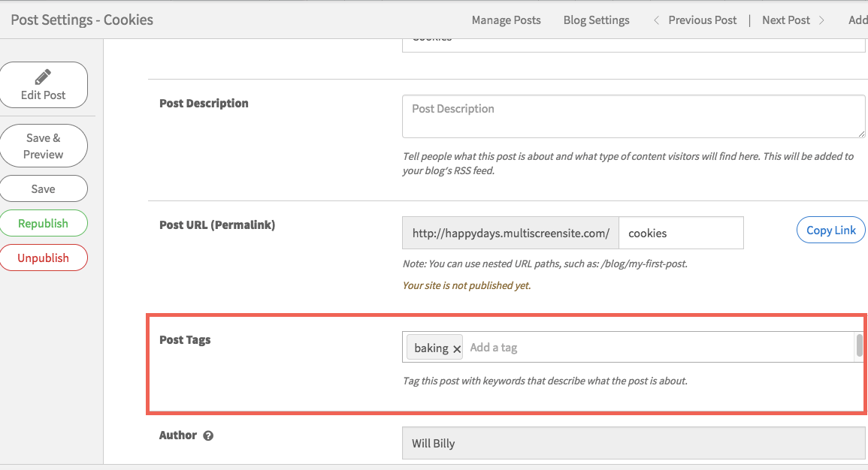The height and width of the screenshot is (470, 868).
Task: Click the Save button in the sidebar
Action: [44, 188]
